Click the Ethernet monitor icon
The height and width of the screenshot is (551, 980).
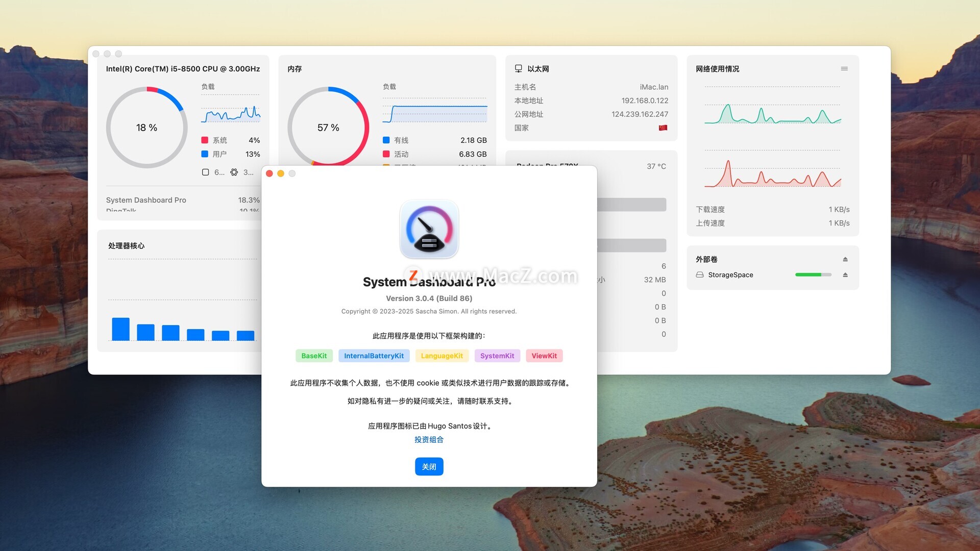click(519, 69)
